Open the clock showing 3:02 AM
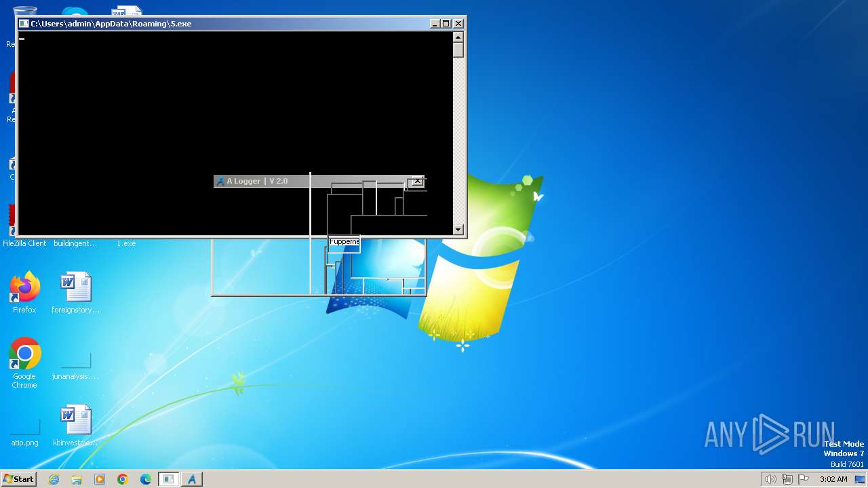 click(x=833, y=479)
